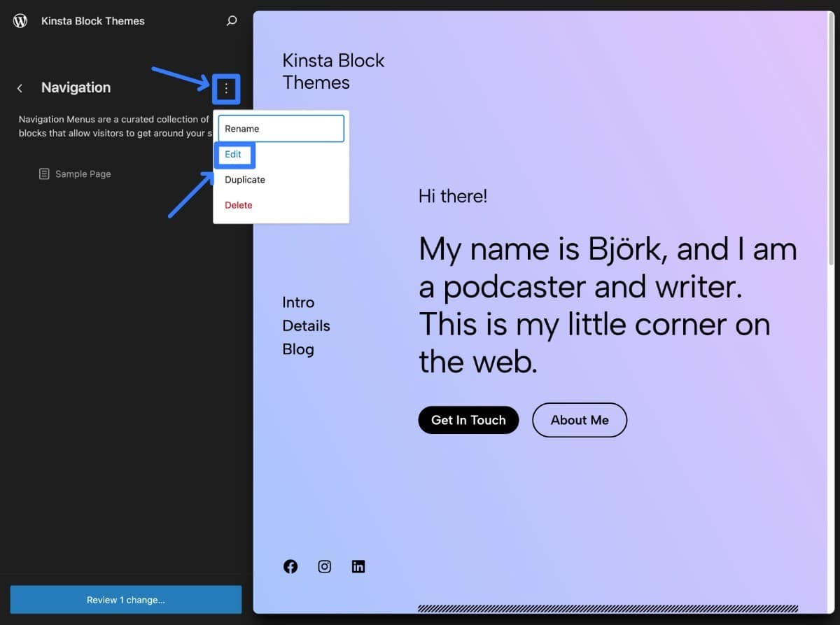Click the About Me button
The height and width of the screenshot is (625, 840).
click(579, 420)
